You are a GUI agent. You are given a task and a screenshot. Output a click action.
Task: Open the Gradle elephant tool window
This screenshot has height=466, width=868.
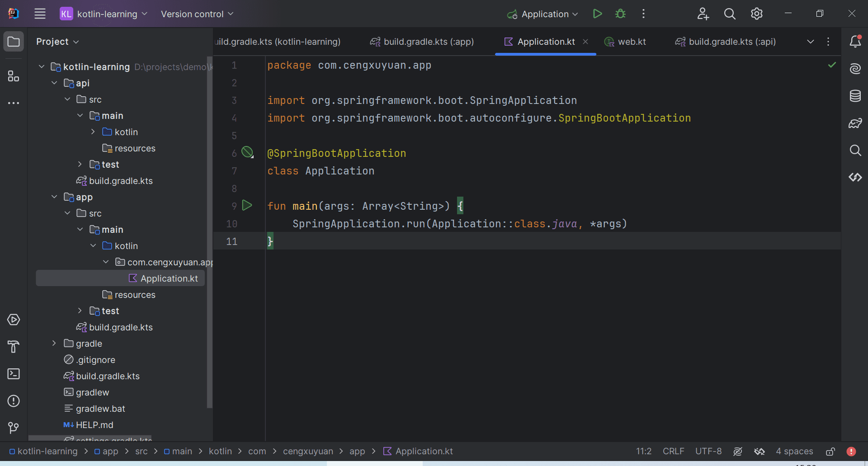855,123
